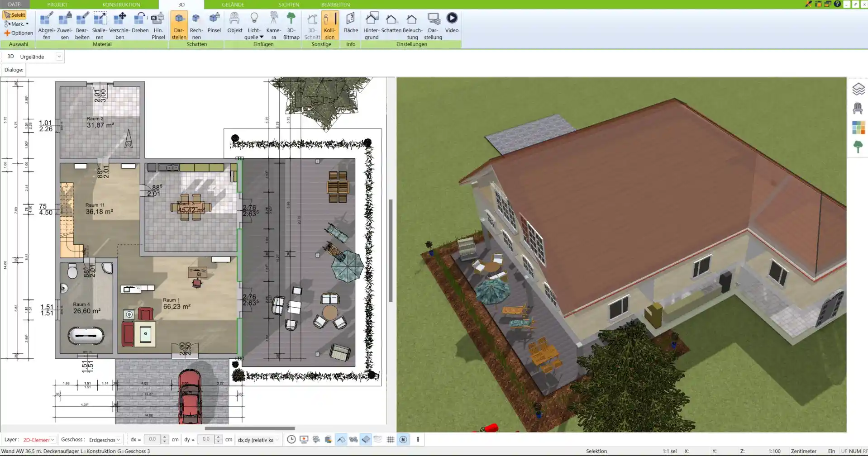Image resolution: width=868 pixels, height=456 pixels.
Task: Click the 1:100 scale in status bar
Action: point(774,451)
